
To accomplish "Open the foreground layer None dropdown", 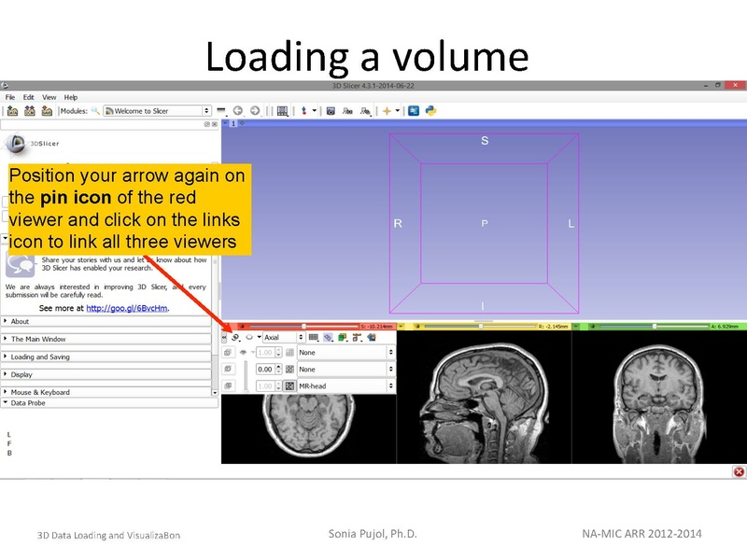I will click(x=345, y=370).
